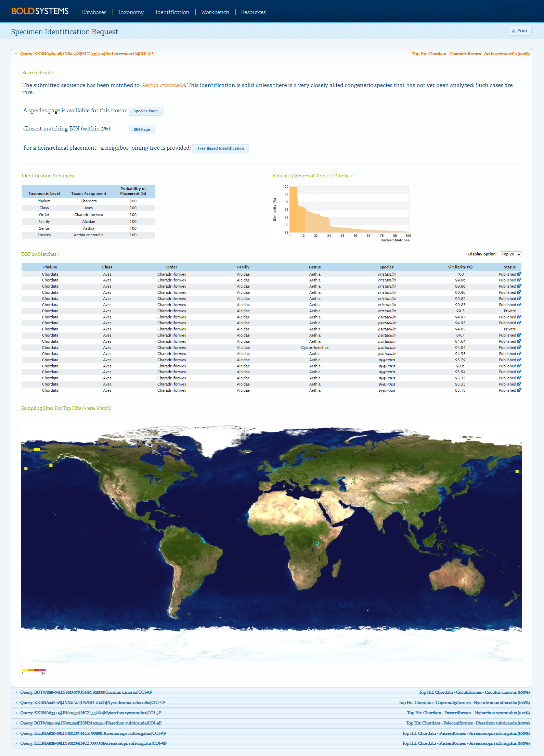Open external link icon for 93.54 similarity row
Screen dimensions: 544x756
coord(519,371)
